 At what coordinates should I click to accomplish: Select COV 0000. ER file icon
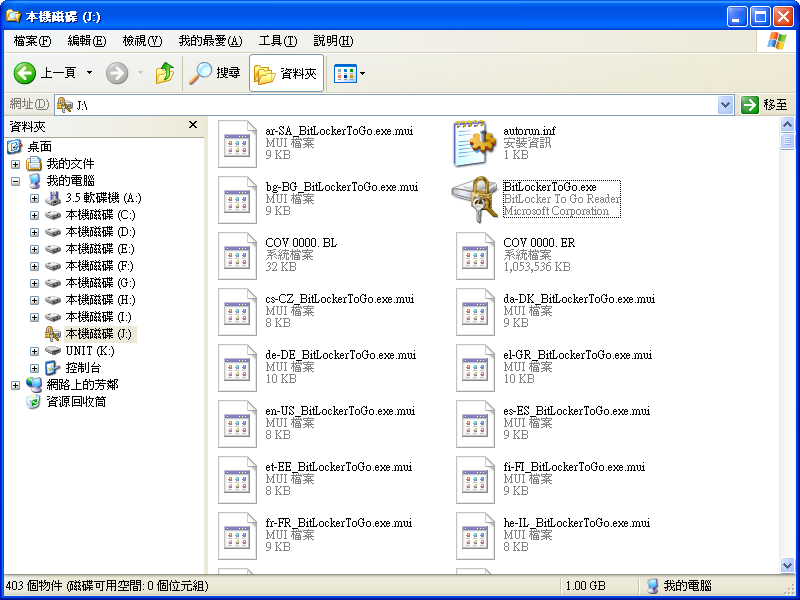tap(475, 256)
